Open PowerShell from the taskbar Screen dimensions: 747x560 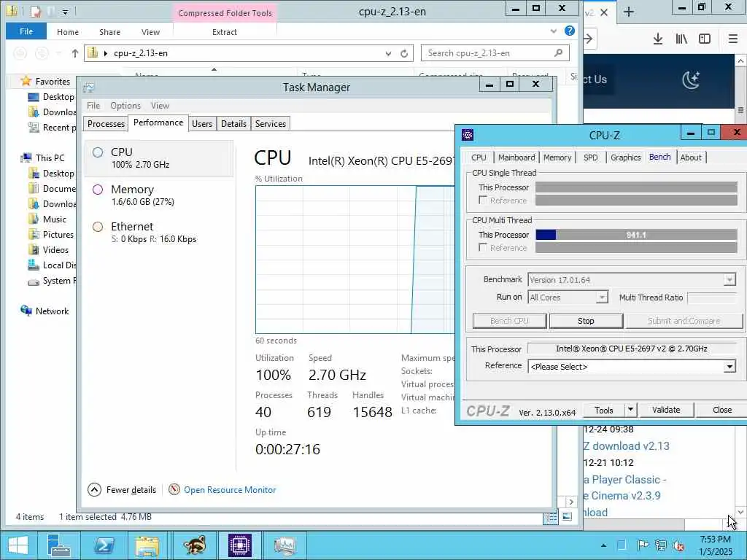tap(104, 545)
